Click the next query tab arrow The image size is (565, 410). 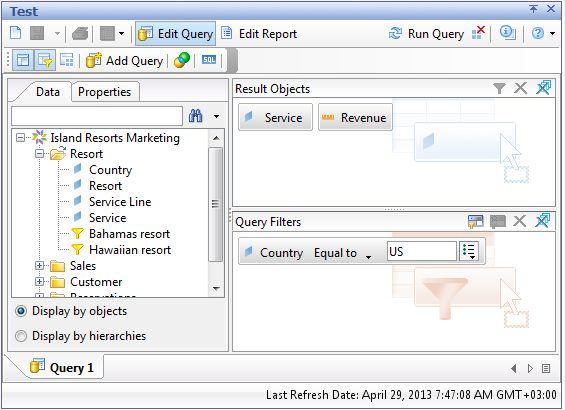530,368
